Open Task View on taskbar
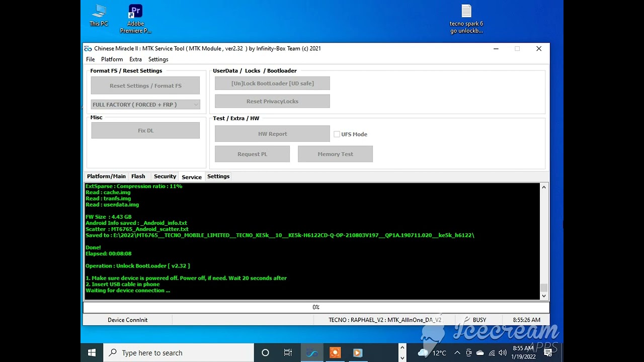 288,352
